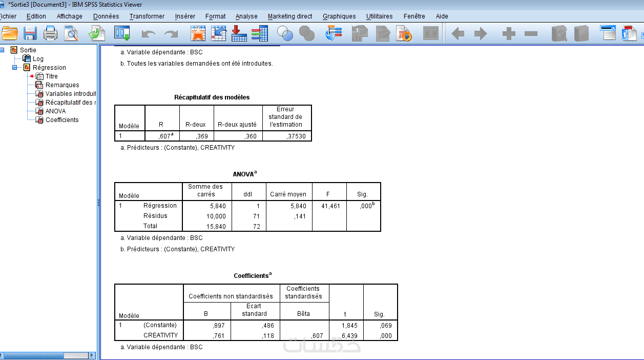Open the Analyse menu
The height and width of the screenshot is (360, 644).
coord(246,16)
